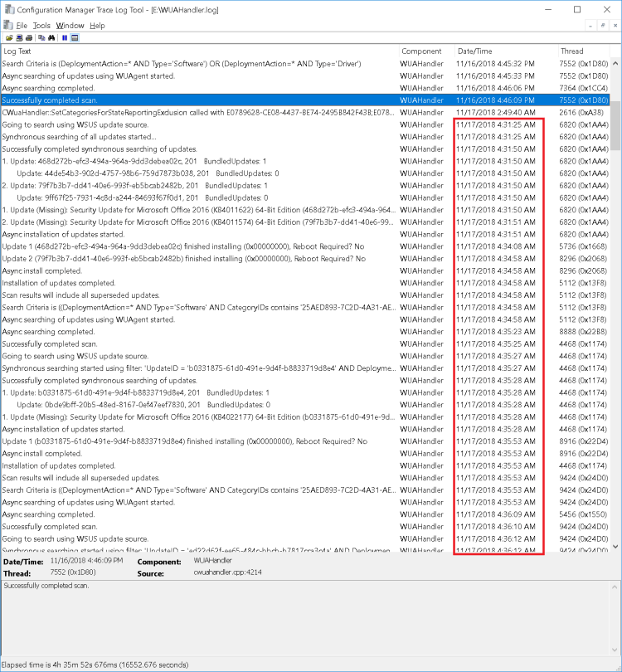
Task: Open the Tools menu
Action: (41, 26)
